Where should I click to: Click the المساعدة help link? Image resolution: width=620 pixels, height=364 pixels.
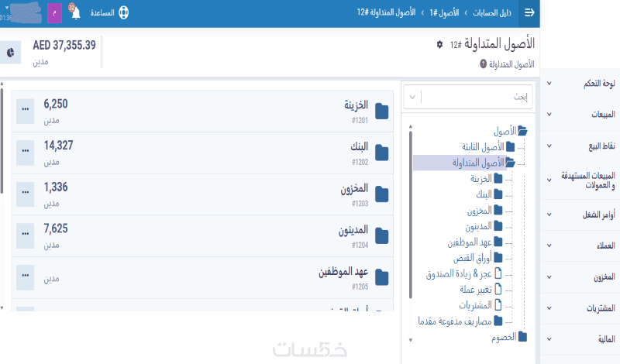click(x=102, y=12)
